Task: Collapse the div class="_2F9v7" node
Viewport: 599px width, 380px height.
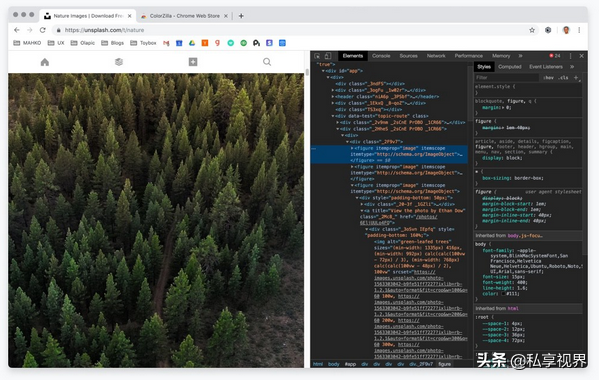Action: [x=347, y=142]
